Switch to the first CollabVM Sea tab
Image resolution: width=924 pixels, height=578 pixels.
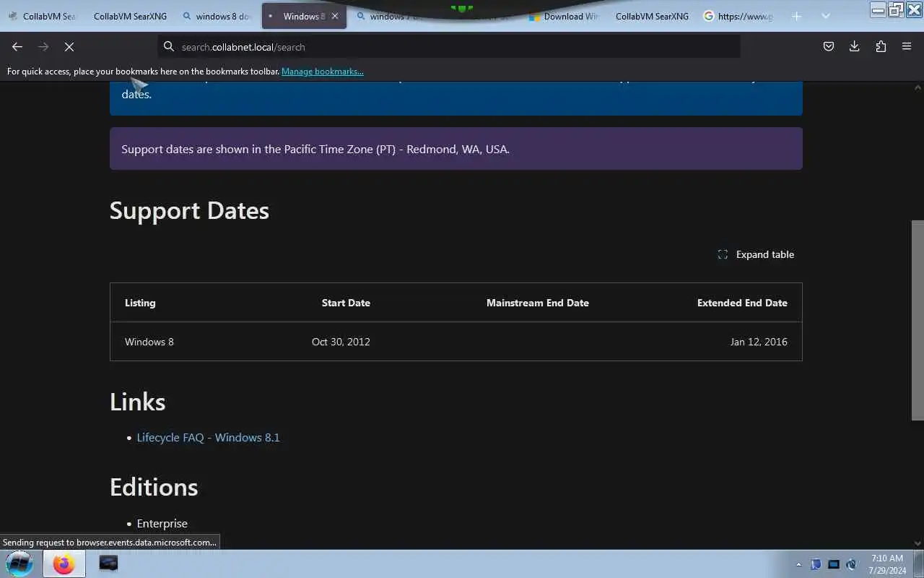point(42,16)
